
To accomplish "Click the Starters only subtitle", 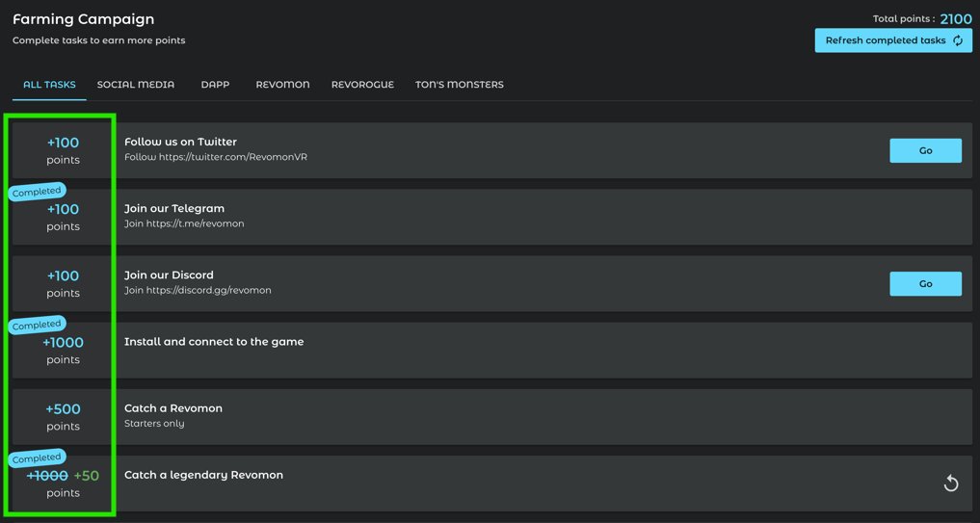I will point(154,424).
